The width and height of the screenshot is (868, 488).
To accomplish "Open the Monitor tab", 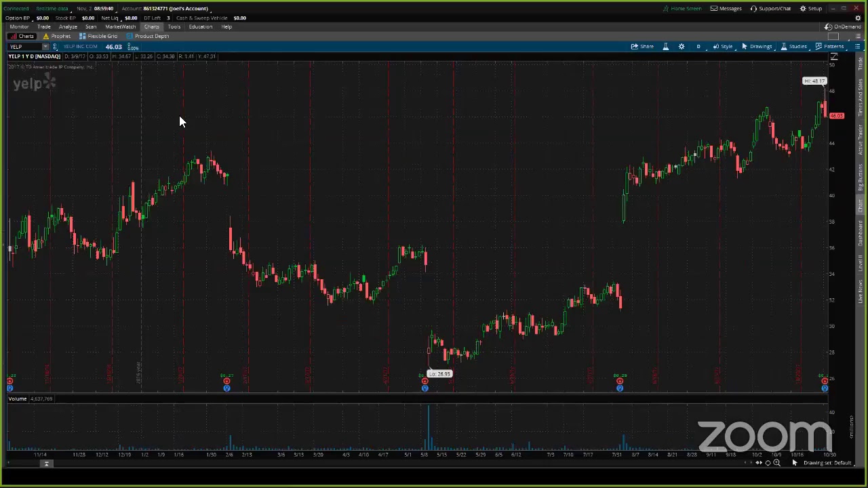I will pos(19,27).
